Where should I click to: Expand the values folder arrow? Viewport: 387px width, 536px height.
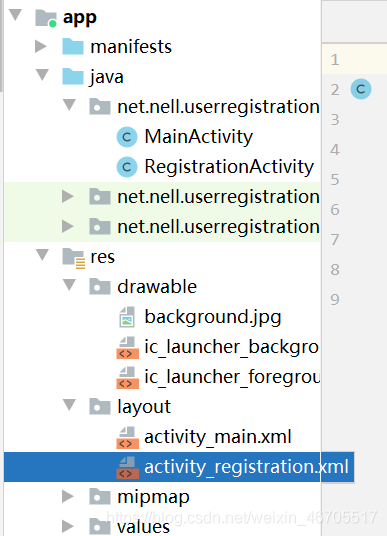pos(68,527)
